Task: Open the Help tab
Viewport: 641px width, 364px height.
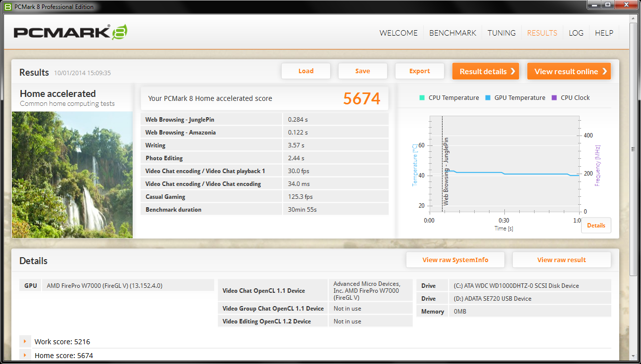Action: [x=604, y=33]
